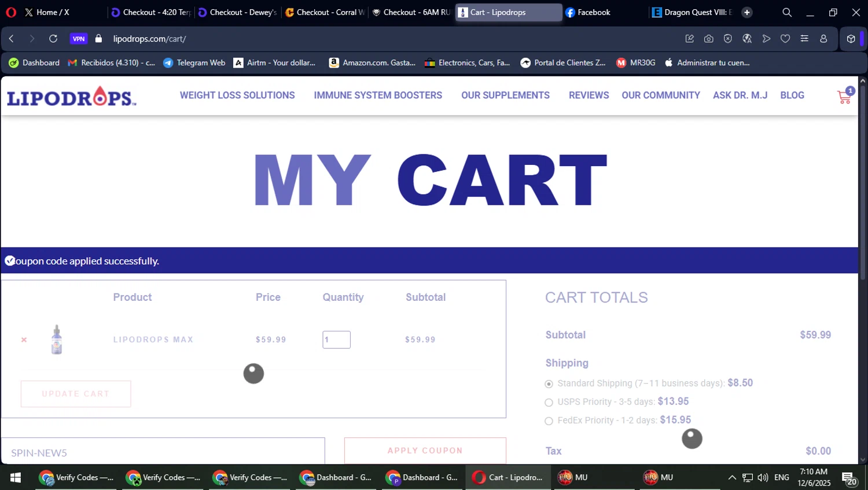Switch to Checkout - 6AM RU tab

tap(411, 12)
